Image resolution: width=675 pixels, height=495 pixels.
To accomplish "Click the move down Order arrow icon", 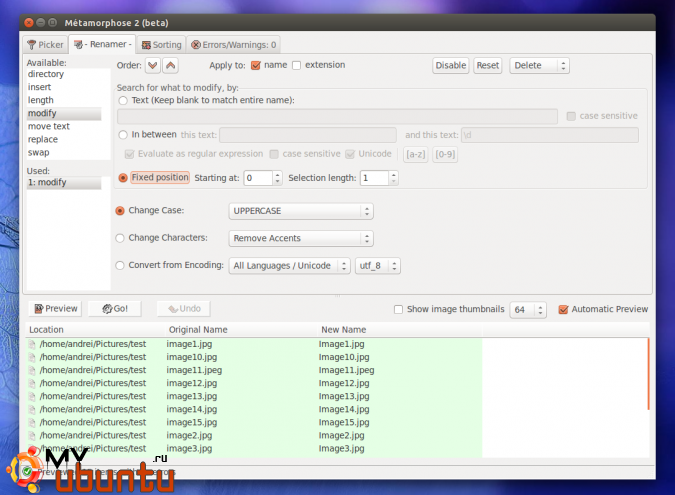I will point(152,65).
